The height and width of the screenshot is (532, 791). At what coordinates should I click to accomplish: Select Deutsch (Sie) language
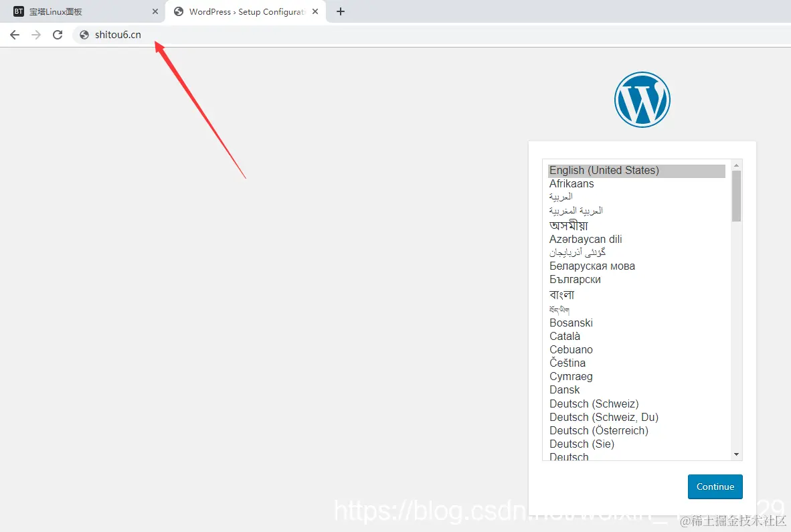click(636, 444)
